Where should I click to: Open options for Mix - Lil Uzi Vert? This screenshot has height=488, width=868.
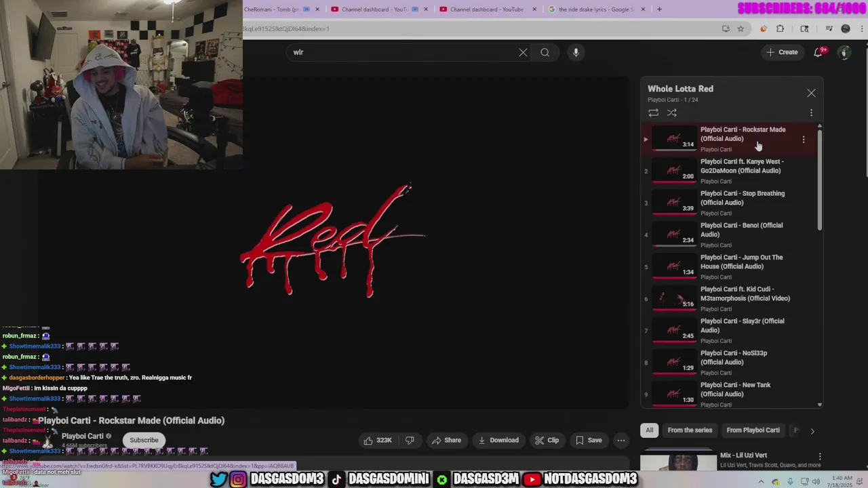click(820, 457)
